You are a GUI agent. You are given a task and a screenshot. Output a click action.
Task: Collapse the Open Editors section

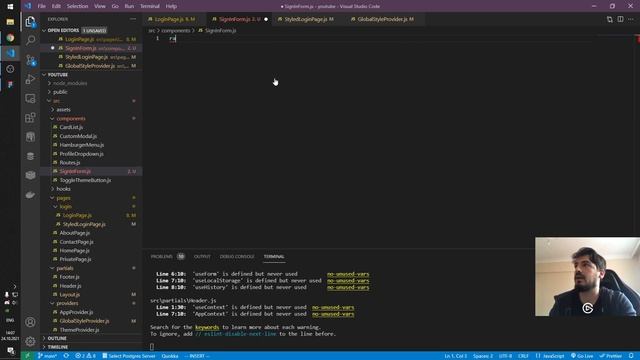63,31
